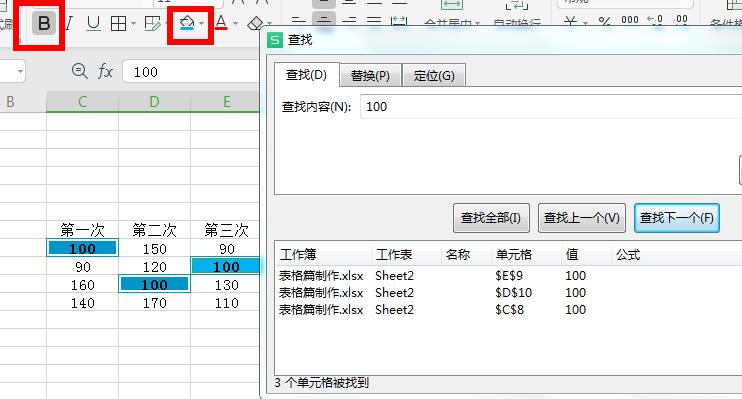Viewport: 742px width, 399px height.
Task: Expand the eraser clear dropdown arrow
Action: pos(269,23)
